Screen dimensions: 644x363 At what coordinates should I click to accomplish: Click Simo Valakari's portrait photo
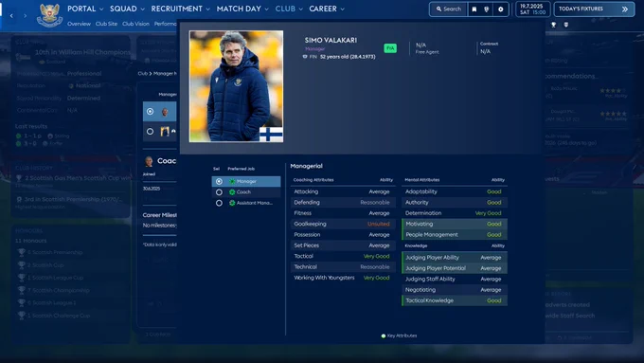click(236, 86)
